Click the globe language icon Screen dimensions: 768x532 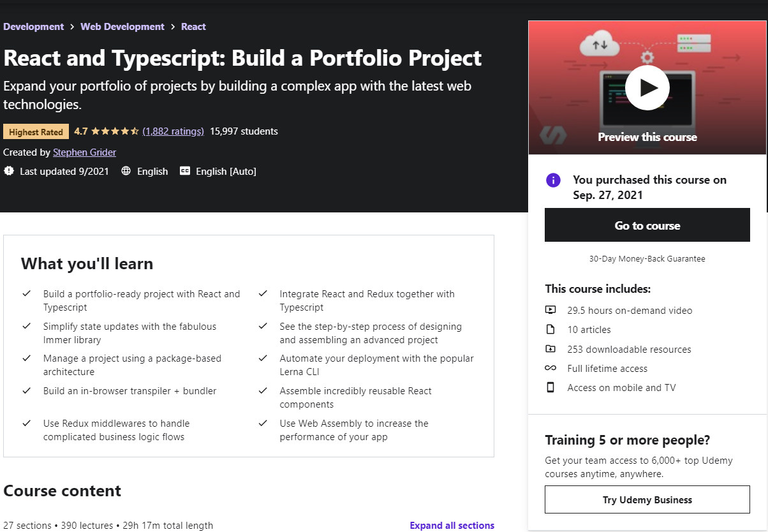(126, 171)
